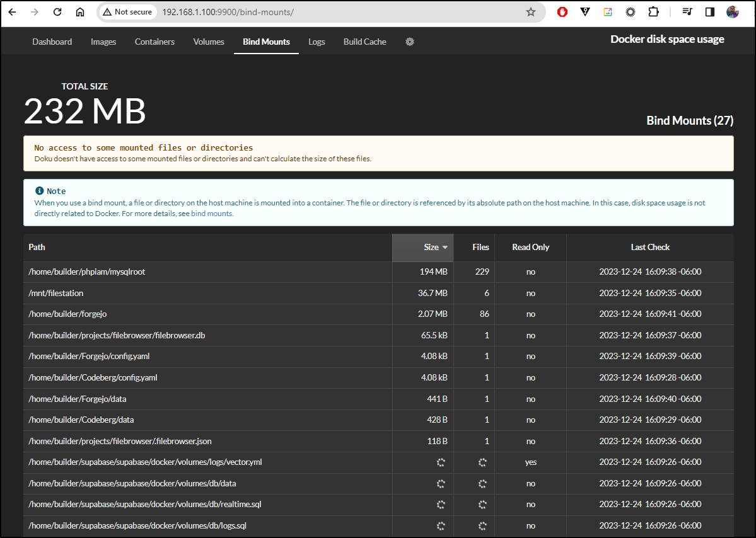The height and width of the screenshot is (538, 756).
Task: Click the files loading spinner for logs.sql
Action: (482, 526)
